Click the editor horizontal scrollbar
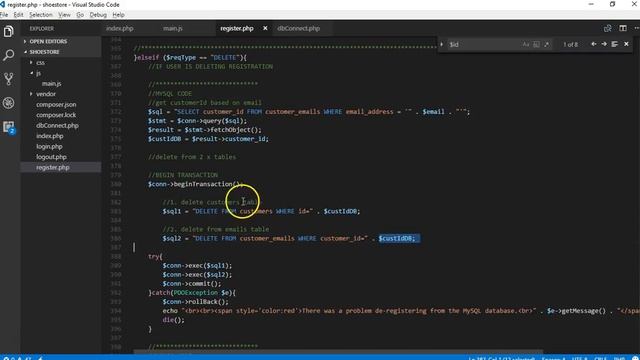The width and height of the screenshot is (640, 360). tap(338, 351)
